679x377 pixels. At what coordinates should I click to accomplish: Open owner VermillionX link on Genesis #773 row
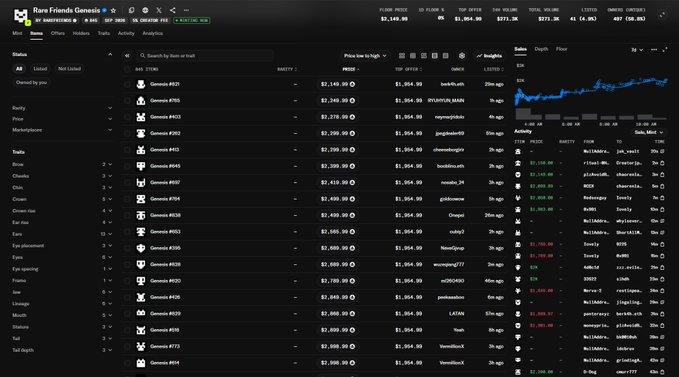tap(452, 347)
